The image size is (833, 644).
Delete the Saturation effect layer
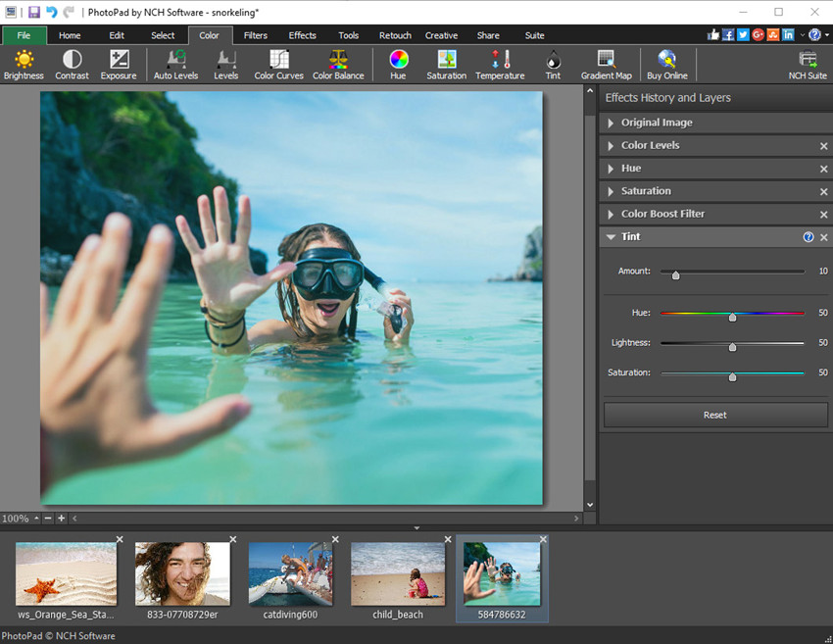click(x=823, y=192)
